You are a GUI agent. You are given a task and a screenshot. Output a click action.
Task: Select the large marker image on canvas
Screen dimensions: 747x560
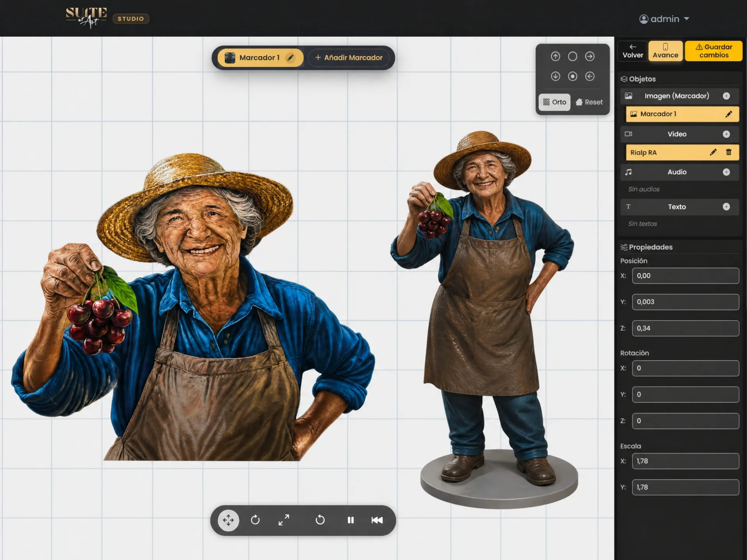point(193,307)
